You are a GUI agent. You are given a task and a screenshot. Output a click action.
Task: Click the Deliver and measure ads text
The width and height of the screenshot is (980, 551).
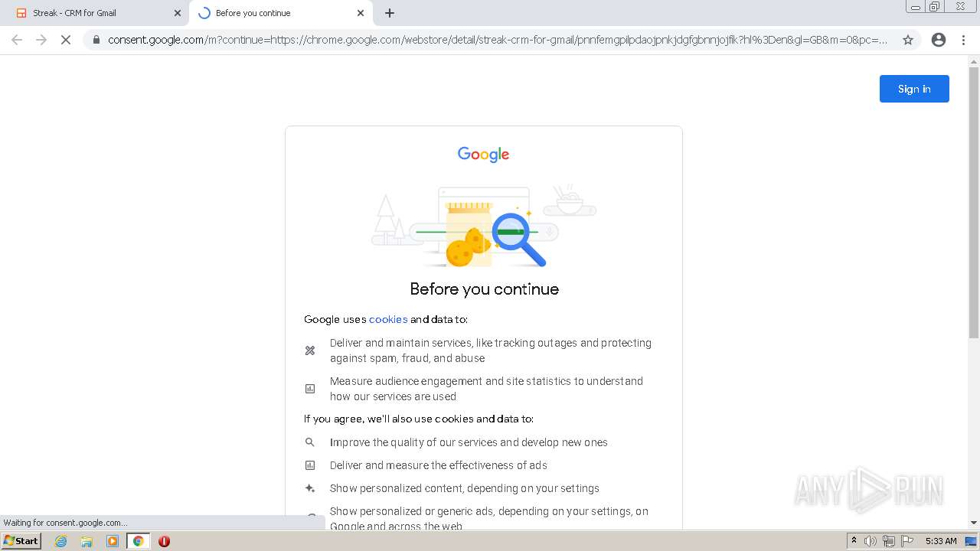pos(439,465)
